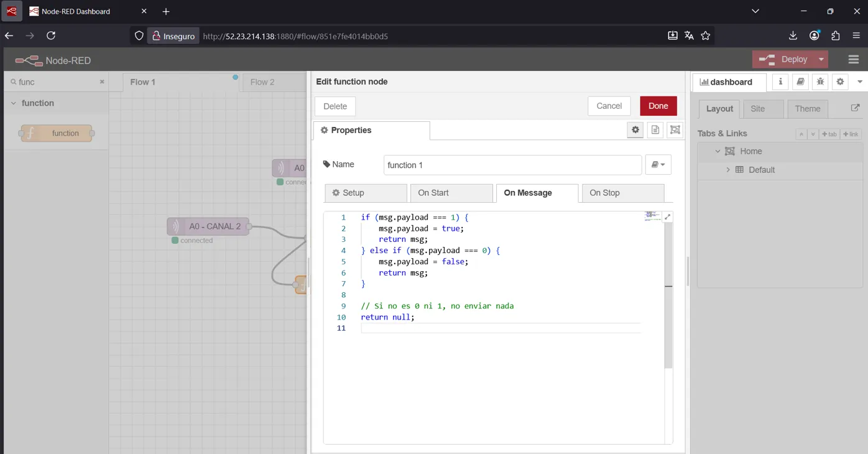Open the configuration nodes gear tab
The width and height of the screenshot is (868, 454).
tap(840, 81)
